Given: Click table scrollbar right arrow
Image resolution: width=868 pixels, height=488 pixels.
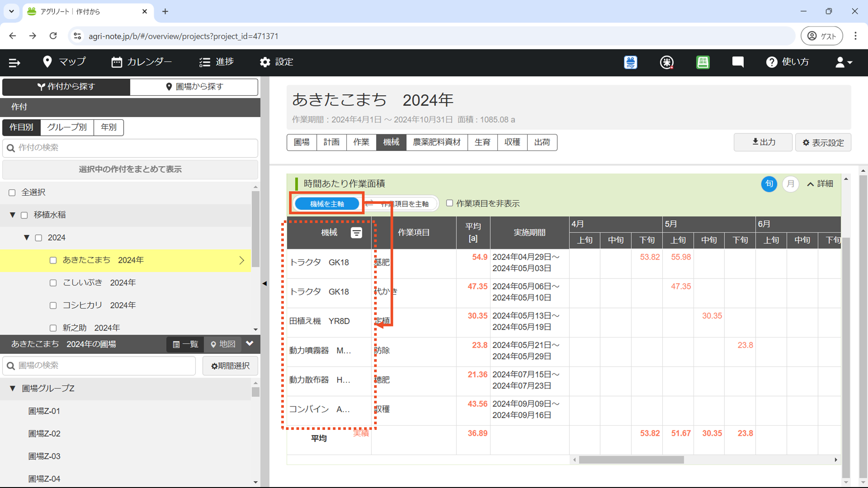Looking at the screenshot, I should (x=836, y=460).
